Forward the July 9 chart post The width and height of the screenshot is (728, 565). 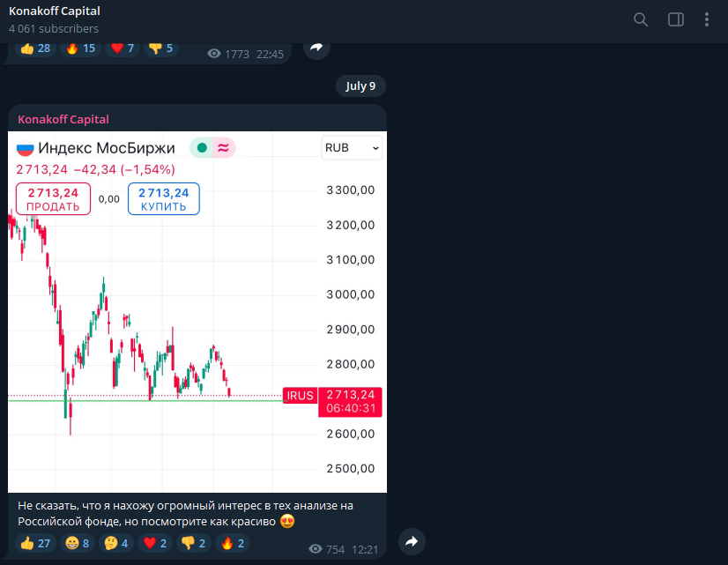pos(412,541)
